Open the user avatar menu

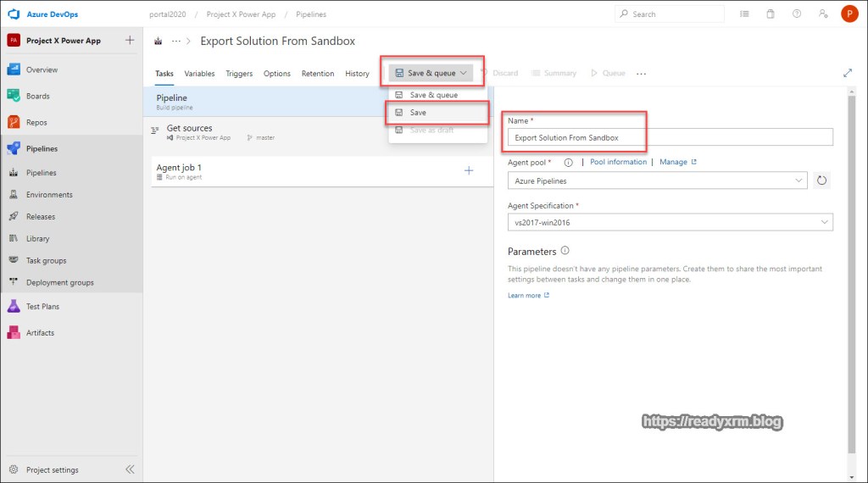tap(849, 14)
